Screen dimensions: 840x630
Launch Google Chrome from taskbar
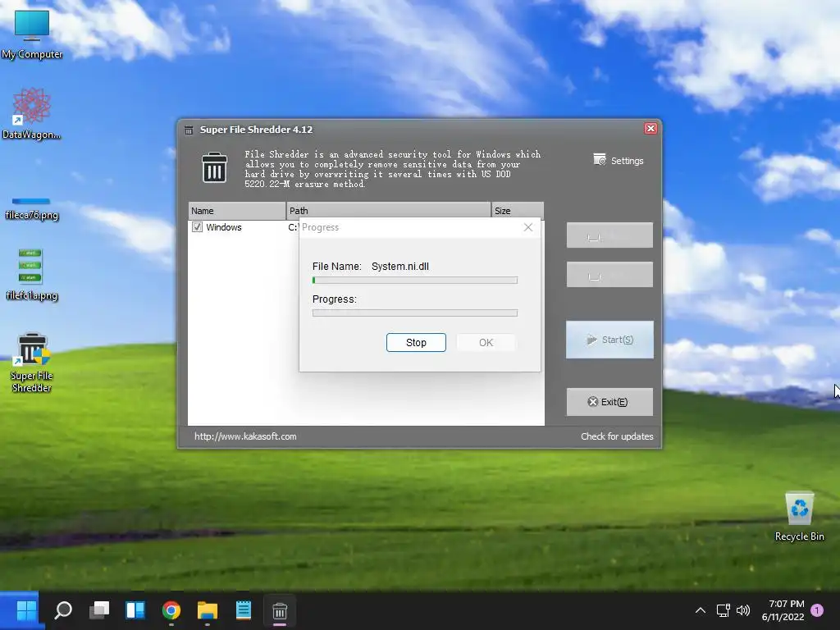pyautogui.click(x=171, y=610)
